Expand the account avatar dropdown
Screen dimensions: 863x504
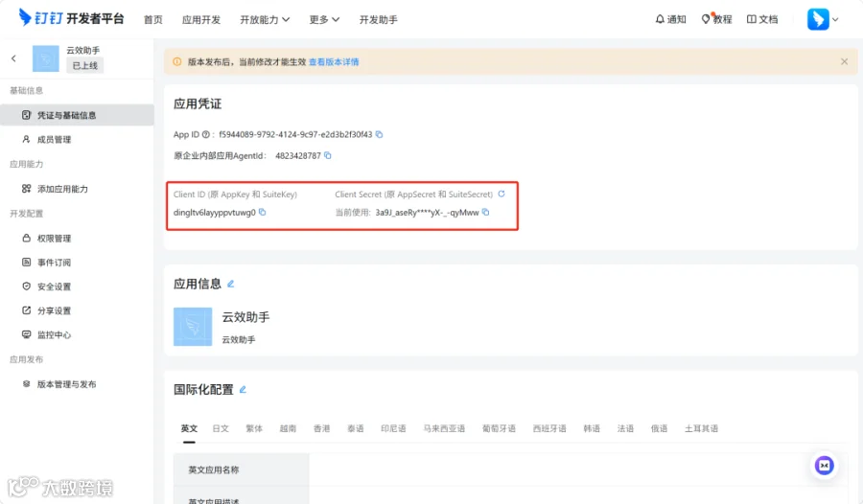pos(823,19)
